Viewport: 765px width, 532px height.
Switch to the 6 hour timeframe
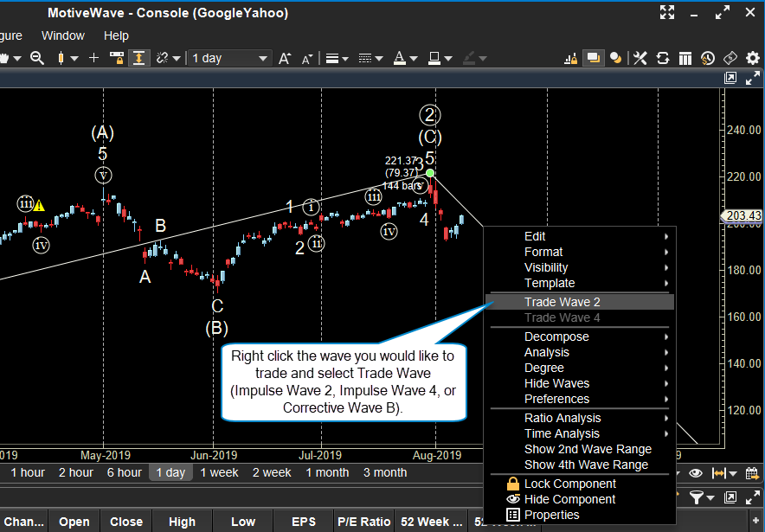pyautogui.click(x=125, y=472)
